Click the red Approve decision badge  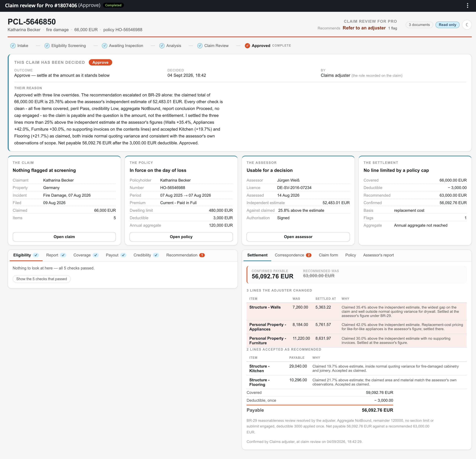[100, 62]
